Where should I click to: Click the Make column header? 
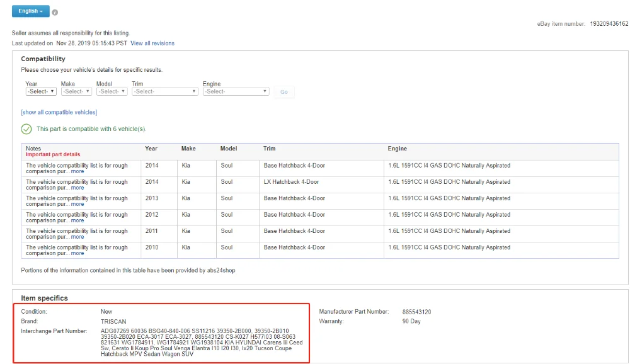(188, 149)
